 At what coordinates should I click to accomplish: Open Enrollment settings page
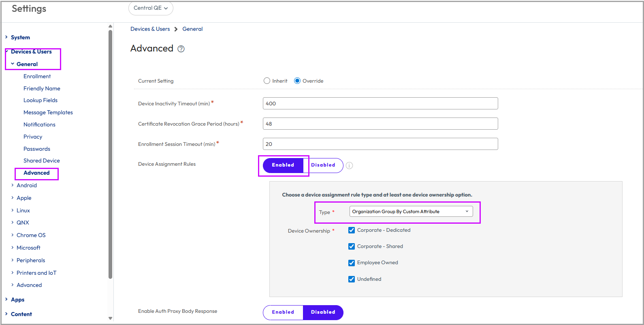[37, 76]
